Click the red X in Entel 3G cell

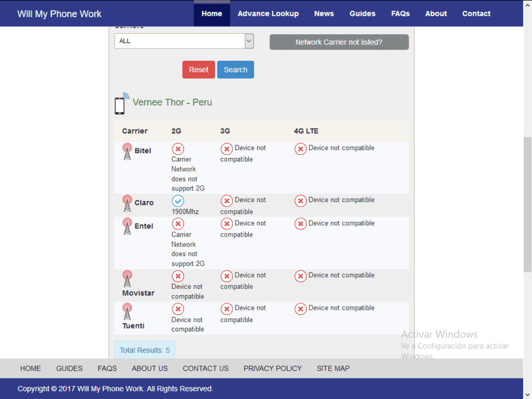tap(226, 224)
